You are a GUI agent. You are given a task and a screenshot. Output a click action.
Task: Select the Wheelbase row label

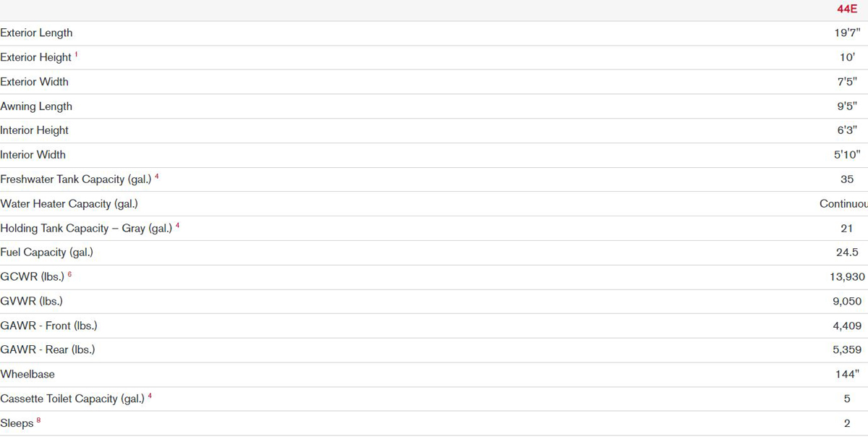[27, 374]
